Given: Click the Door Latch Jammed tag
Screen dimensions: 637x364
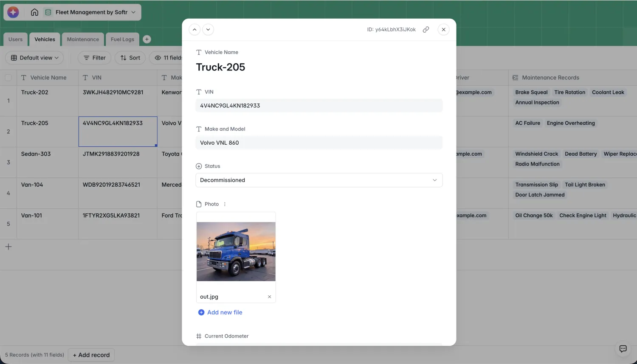Looking at the screenshot, I should click(540, 195).
